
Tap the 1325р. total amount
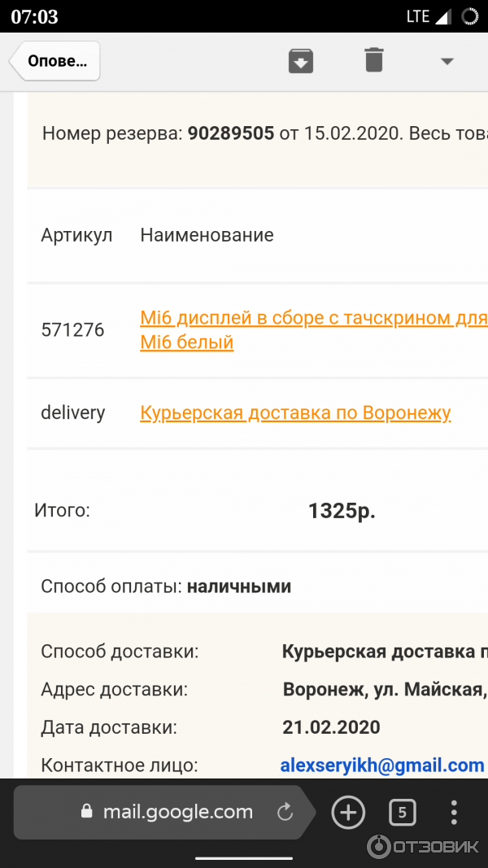coord(342,511)
